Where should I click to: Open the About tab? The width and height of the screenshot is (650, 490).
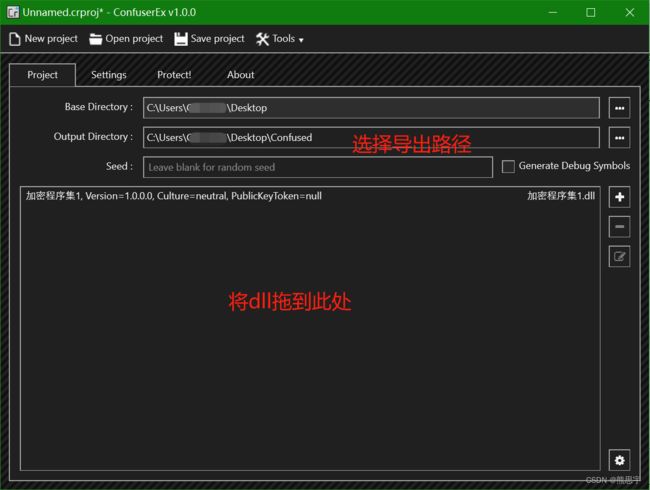click(x=240, y=75)
